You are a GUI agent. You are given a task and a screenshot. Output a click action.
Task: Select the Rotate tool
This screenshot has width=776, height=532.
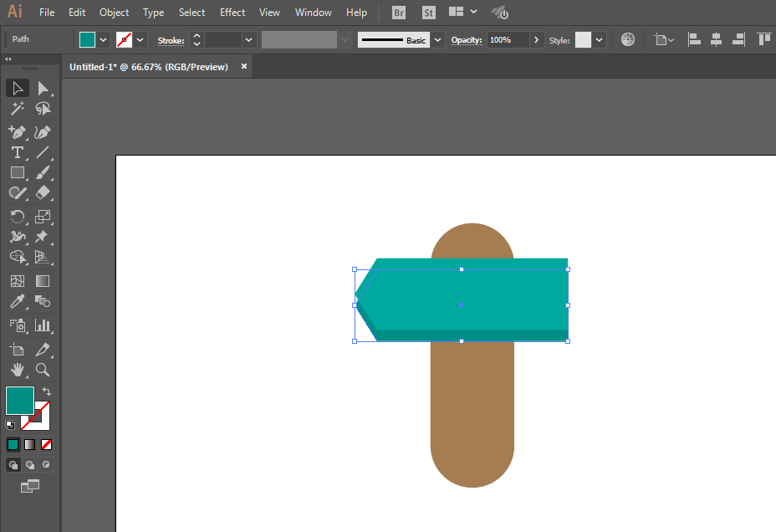pos(18,217)
